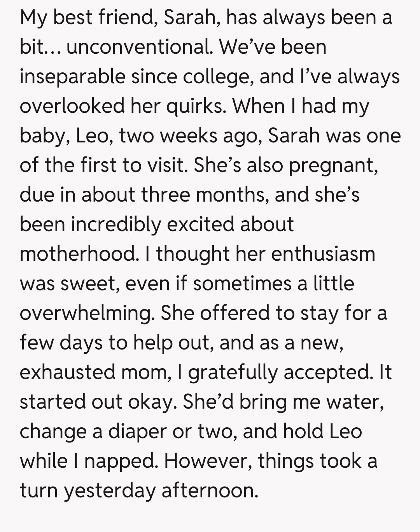The image size is (420, 532).
Task: Click the word "pregnant" in the paragraph
Action: point(332,165)
